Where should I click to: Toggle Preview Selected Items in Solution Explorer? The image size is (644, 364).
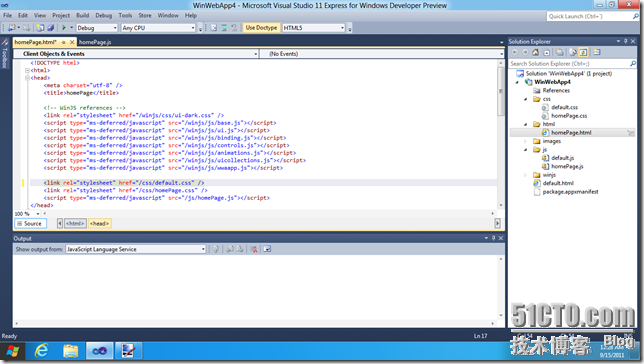[583, 52]
